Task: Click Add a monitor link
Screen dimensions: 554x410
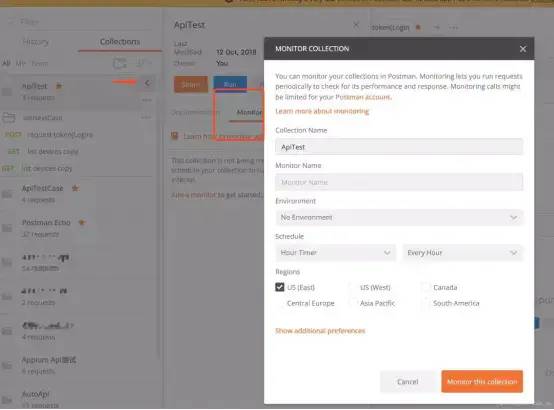Action: tap(193, 195)
